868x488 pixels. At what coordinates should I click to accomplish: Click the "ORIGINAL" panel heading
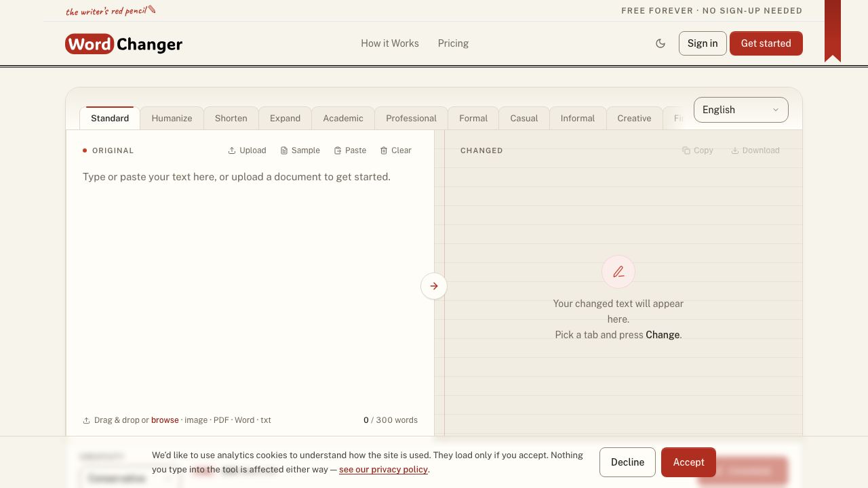(113, 150)
